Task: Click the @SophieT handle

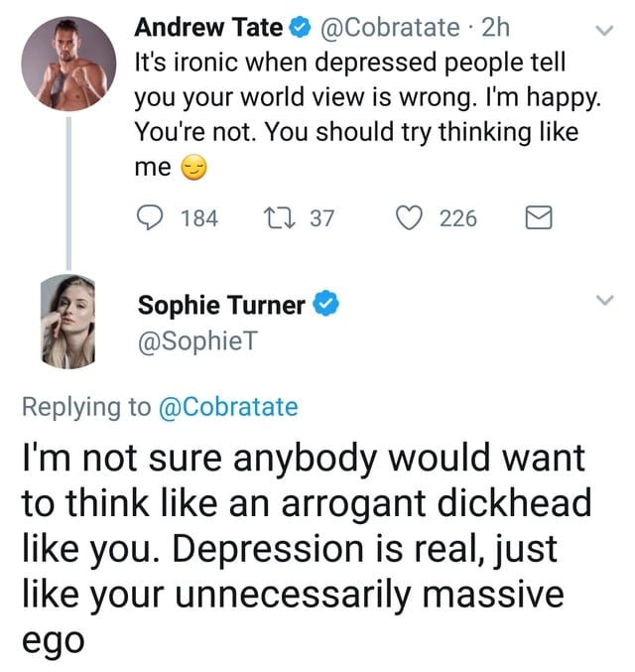Action: tap(198, 341)
